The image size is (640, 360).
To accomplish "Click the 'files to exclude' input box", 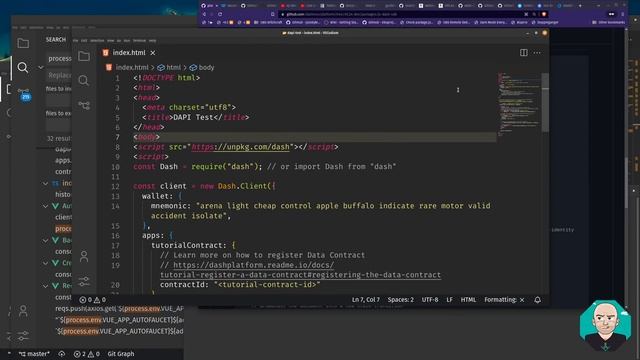I will click(59, 125).
